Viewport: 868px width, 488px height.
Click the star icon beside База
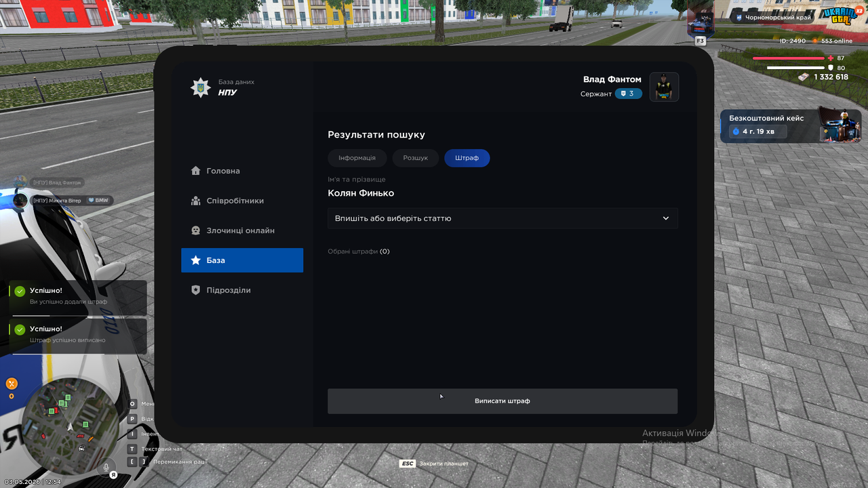(196, 260)
